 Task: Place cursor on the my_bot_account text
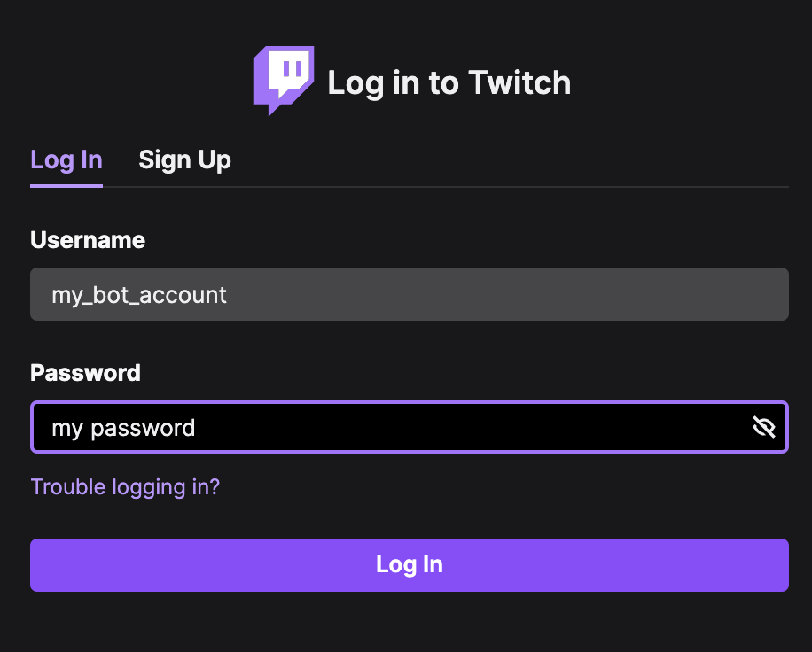[x=139, y=296]
